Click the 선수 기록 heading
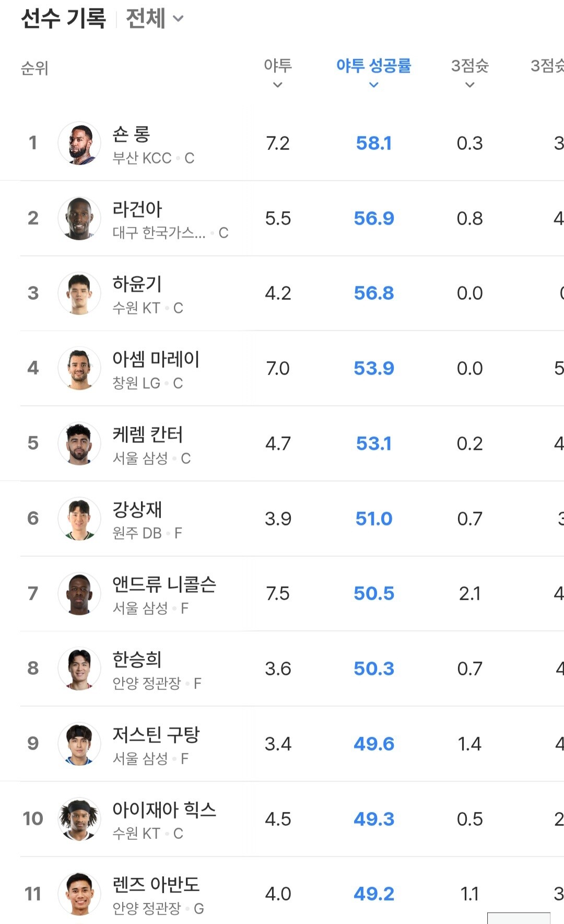This screenshot has height=924, width=564. 63,19
